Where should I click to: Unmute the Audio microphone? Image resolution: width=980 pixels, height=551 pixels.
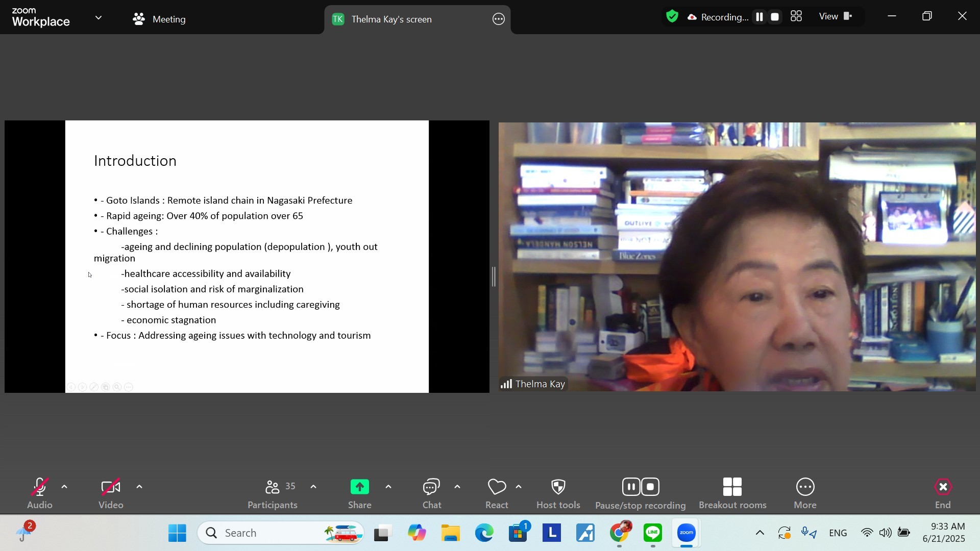(x=40, y=488)
